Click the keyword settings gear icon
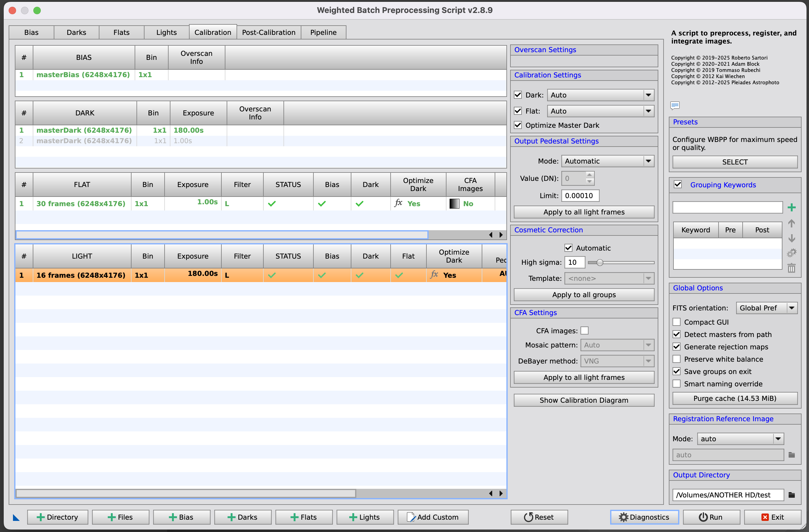 tap(791, 253)
